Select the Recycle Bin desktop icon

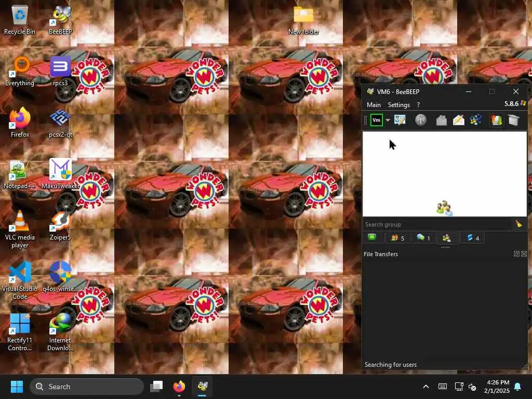20,20
